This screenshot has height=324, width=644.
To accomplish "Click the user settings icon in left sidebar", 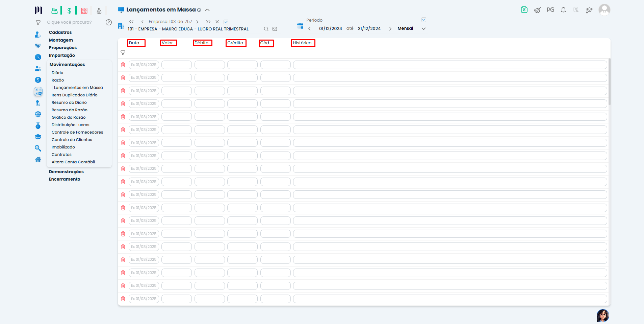I will [x=38, y=34].
